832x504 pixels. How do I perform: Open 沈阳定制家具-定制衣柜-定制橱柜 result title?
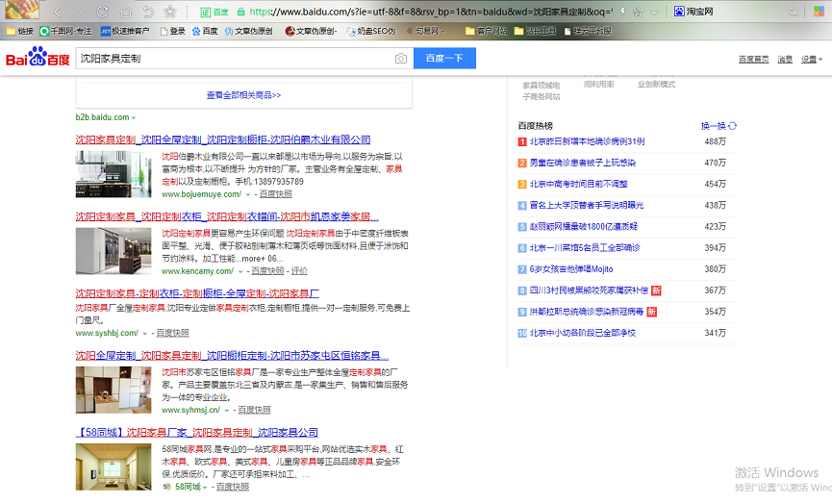click(x=197, y=293)
